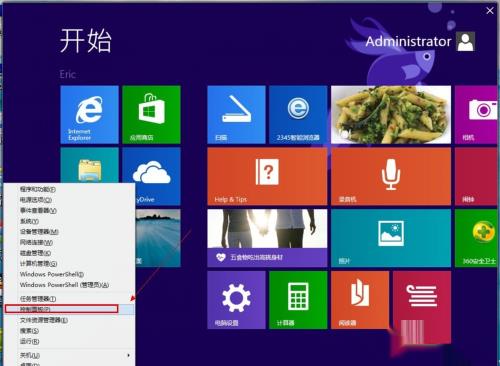
Task: Launch the green Calculator tile
Action: click(298, 300)
